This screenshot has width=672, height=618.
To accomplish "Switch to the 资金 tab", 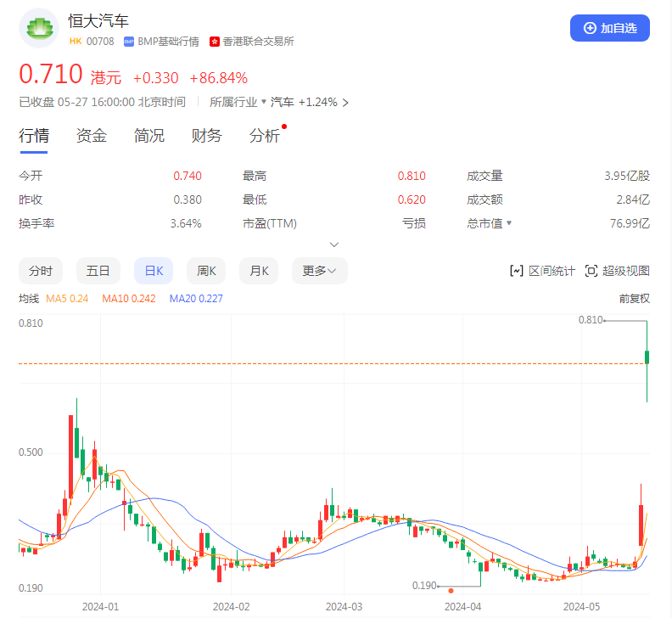I will point(91,136).
